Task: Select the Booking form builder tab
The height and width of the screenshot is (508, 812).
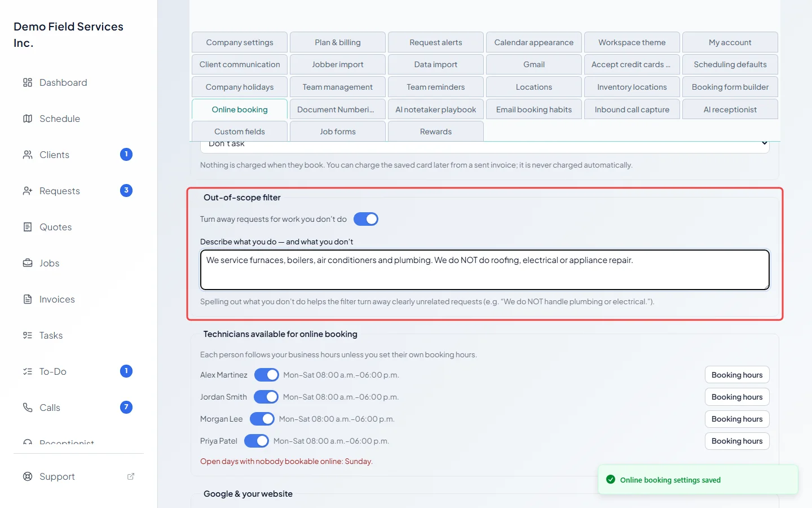Action: click(730, 87)
